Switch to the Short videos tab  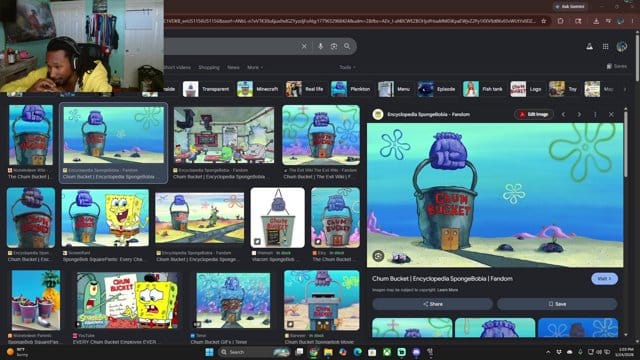tap(178, 67)
